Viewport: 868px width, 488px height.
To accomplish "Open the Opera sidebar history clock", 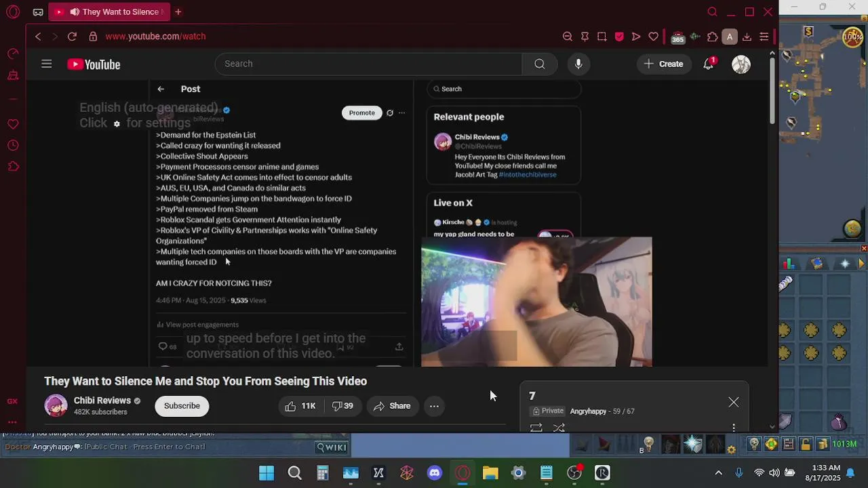I will coord(13,145).
